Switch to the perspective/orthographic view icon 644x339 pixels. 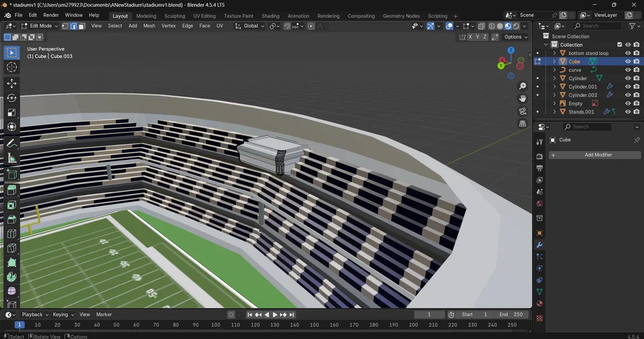click(522, 124)
